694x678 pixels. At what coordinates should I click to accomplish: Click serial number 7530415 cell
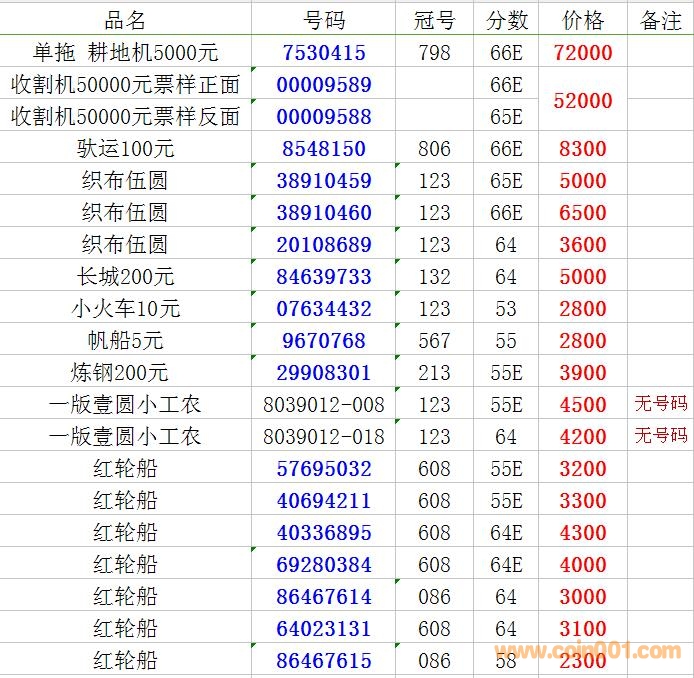tap(324, 53)
